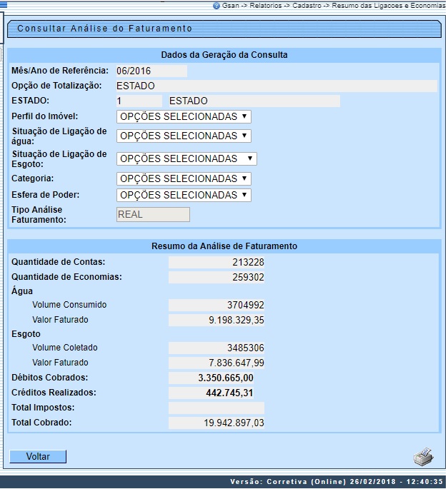448x489 pixels.
Task: Expand Situação de Ligação de água dropdown
Action: [184, 136]
